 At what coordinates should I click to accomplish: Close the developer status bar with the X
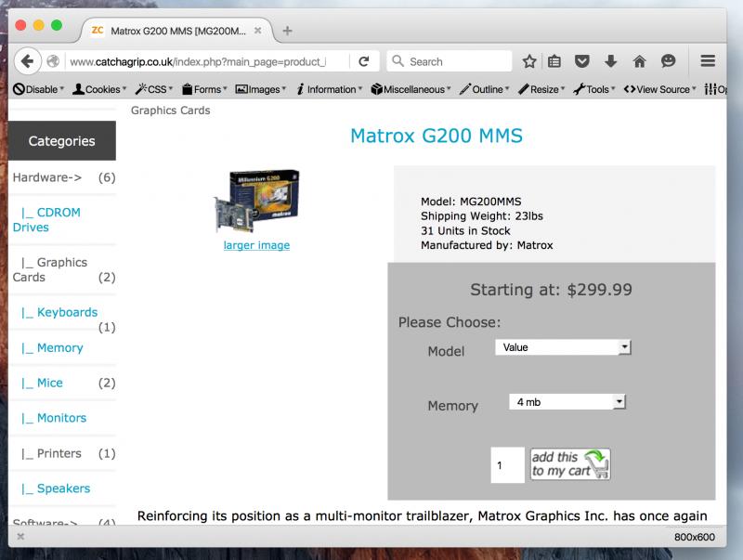[20, 536]
